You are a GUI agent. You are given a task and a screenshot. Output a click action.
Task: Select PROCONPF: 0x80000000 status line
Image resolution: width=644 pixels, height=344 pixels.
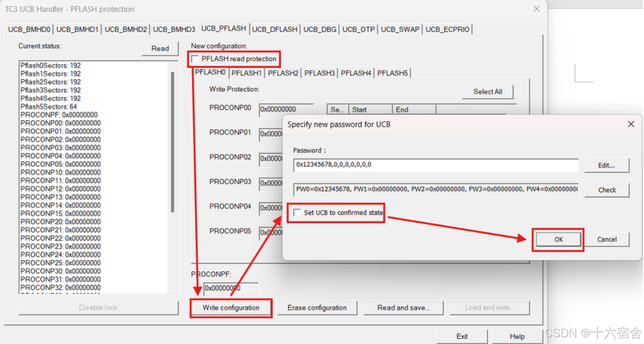point(59,115)
